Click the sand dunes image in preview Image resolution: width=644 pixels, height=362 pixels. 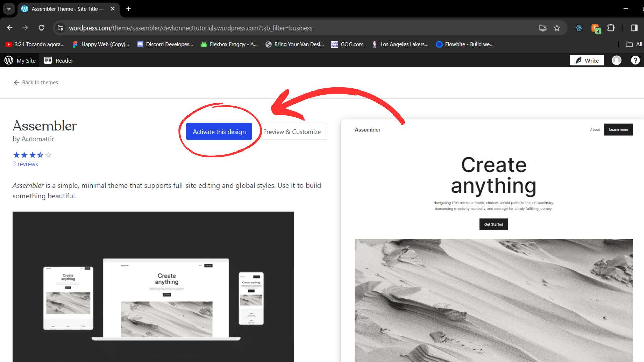(494, 300)
